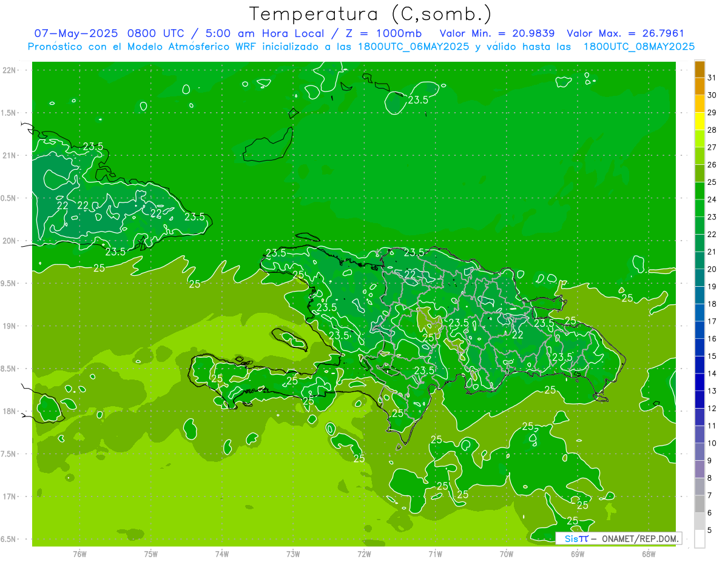Click the '6.5N' latitude axis label
Screen dimensions: 728x562
point(9,539)
